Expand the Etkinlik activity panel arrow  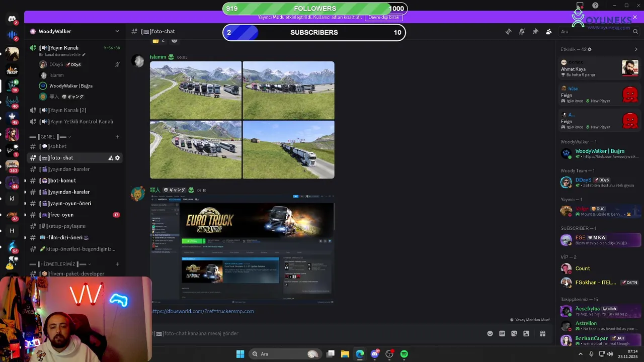pos(636,49)
